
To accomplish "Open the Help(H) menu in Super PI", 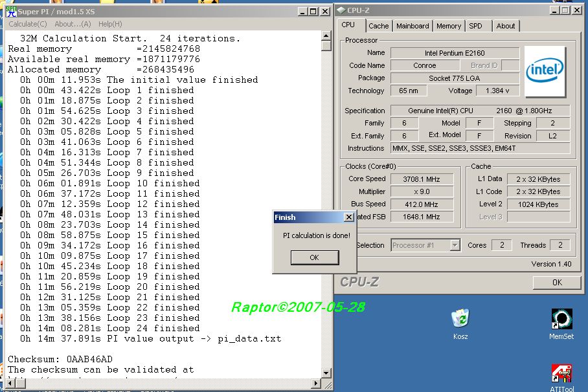I will (x=110, y=24).
